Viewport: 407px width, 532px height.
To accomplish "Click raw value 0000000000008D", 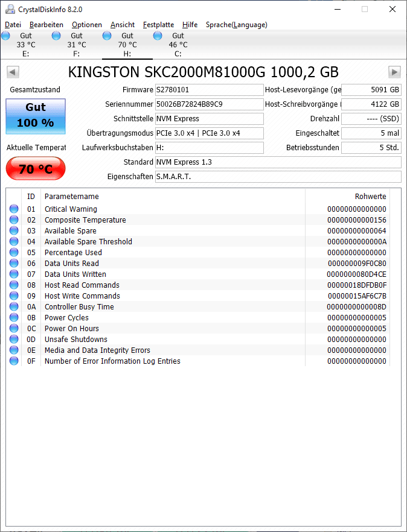I will click(356, 306).
